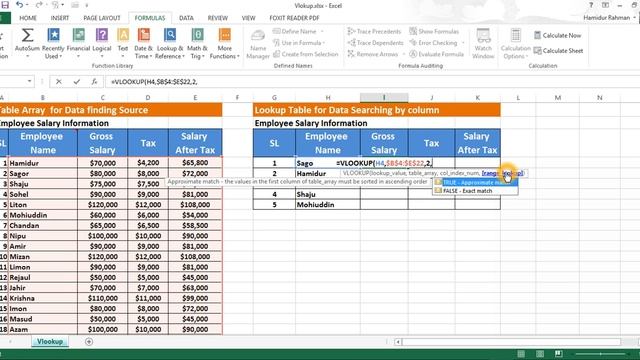Screen dimensions: 640x360
Task: Open Text functions library
Action: click(123, 44)
